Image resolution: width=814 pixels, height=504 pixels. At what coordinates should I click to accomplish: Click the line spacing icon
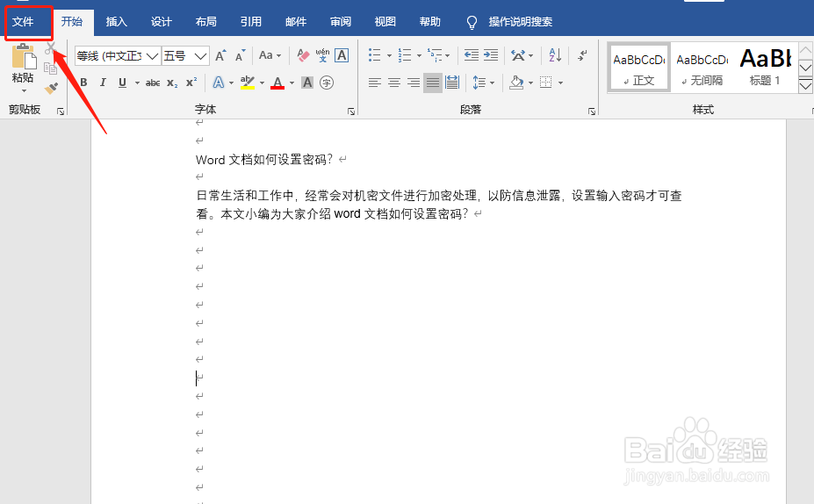tap(479, 83)
